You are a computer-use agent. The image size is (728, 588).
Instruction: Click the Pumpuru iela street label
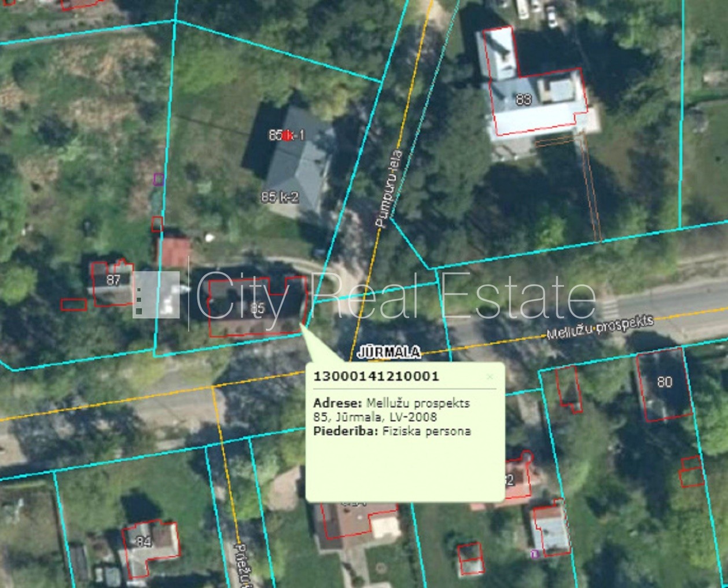388,188
